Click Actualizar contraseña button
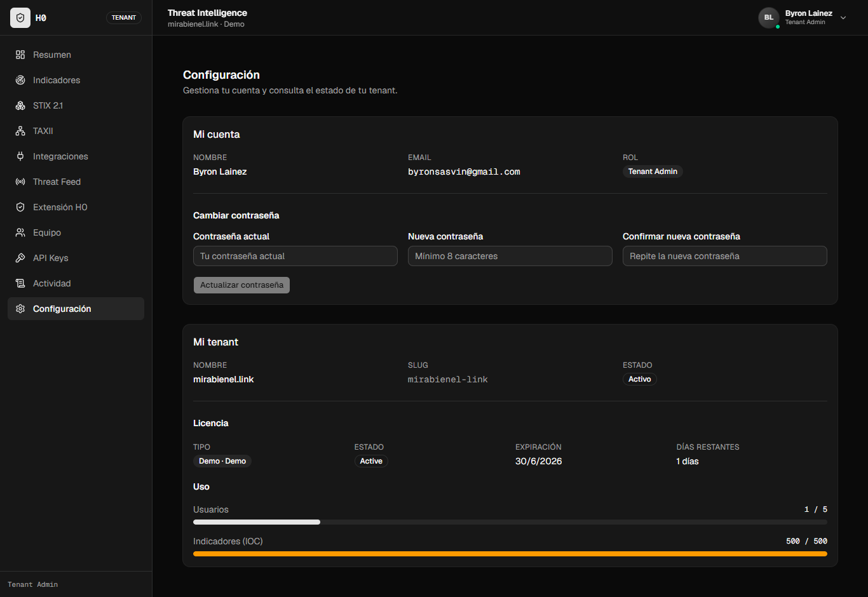868x597 pixels. point(241,285)
